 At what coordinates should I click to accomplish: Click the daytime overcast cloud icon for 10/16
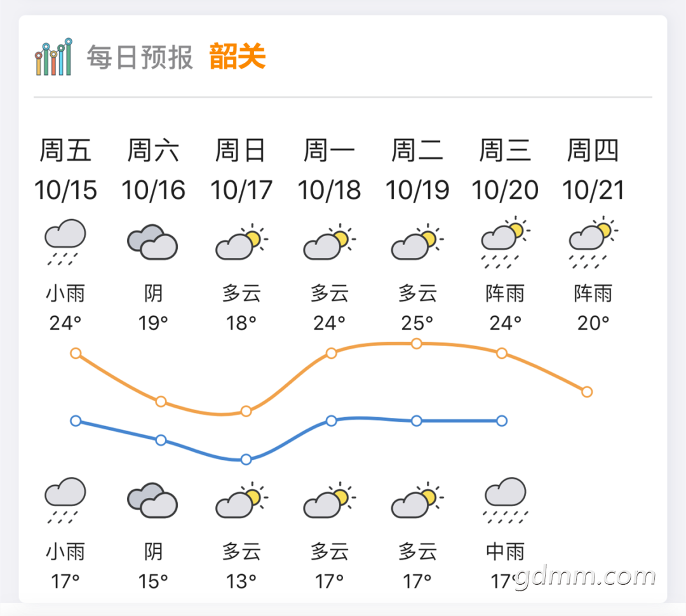coord(152,243)
